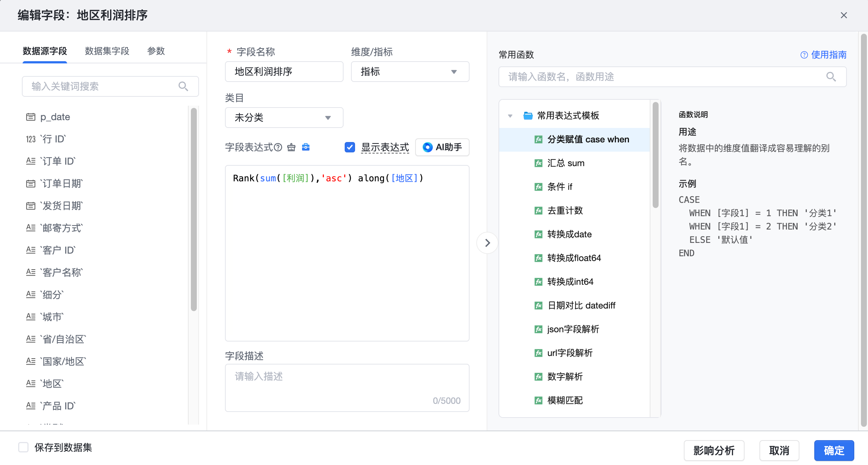Click the function search magnifier icon

tap(831, 77)
